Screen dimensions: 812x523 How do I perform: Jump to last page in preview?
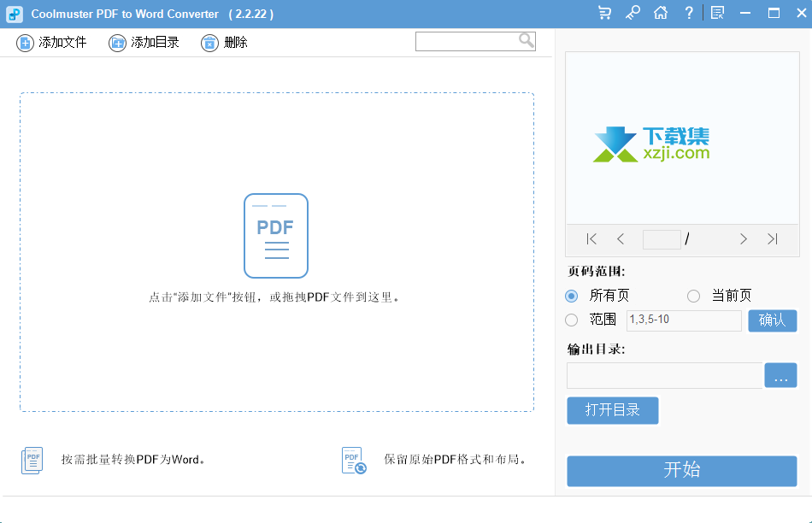(772, 238)
